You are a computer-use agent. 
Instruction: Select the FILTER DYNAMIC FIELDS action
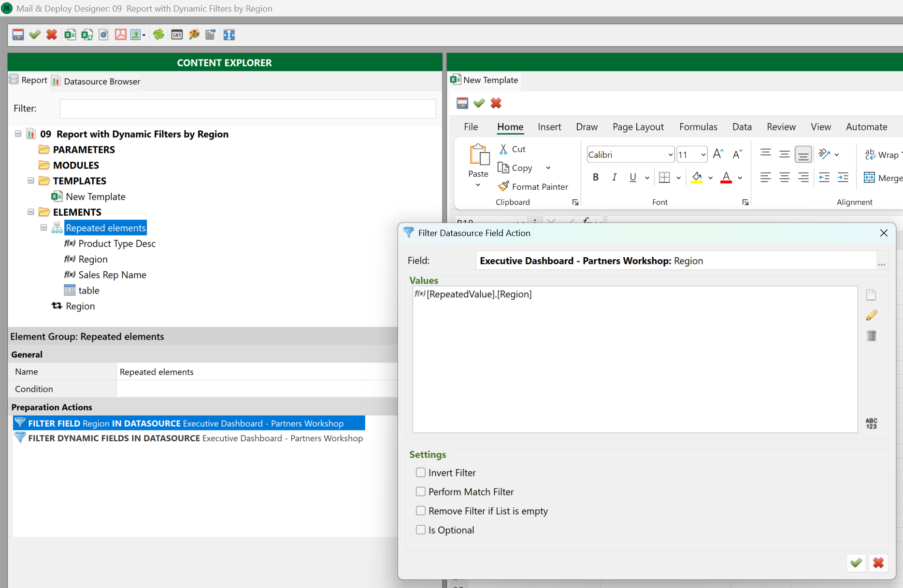(x=195, y=438)
